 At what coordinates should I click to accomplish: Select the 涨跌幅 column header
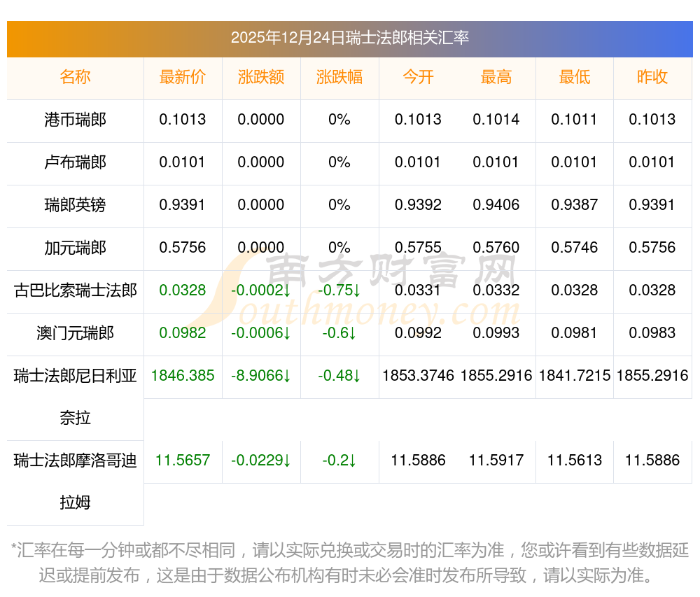(339, 77)
